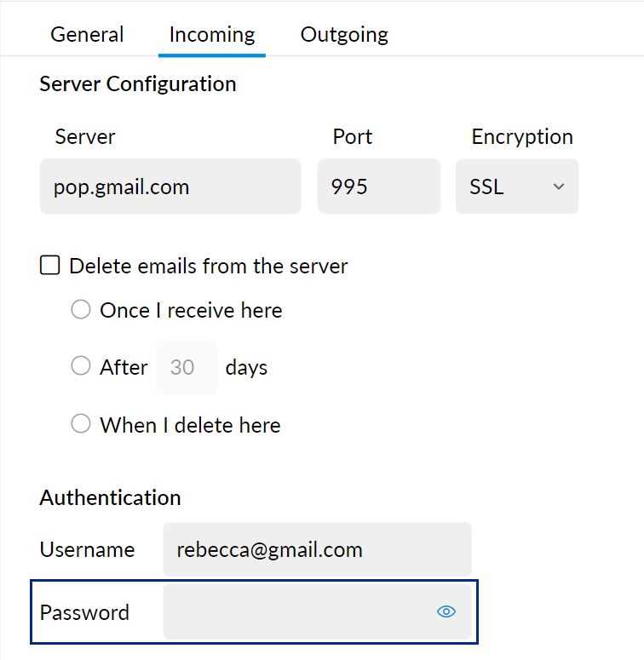Click the Password label text

[84, 612]
